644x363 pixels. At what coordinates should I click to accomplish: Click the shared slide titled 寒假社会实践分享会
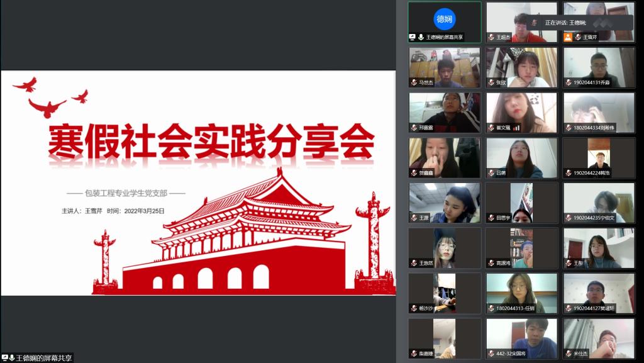tap(198, 182)
